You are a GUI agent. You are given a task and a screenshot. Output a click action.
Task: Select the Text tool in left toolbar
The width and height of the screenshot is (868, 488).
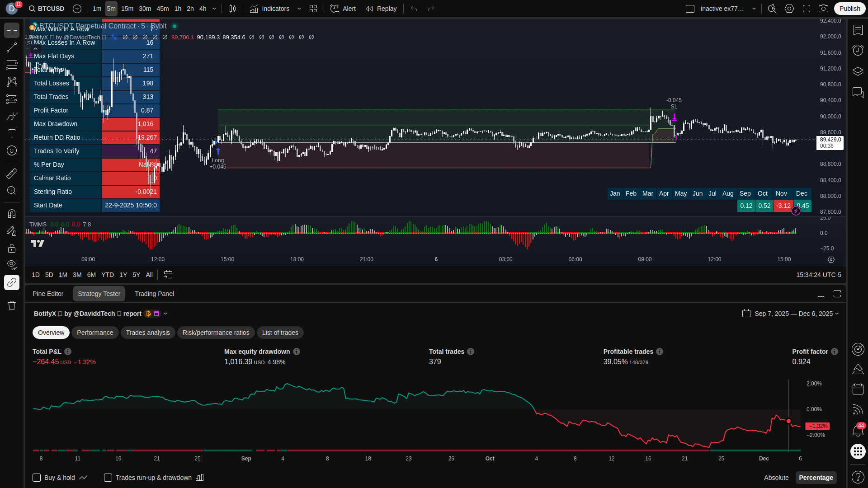click(x=12, y=133)
